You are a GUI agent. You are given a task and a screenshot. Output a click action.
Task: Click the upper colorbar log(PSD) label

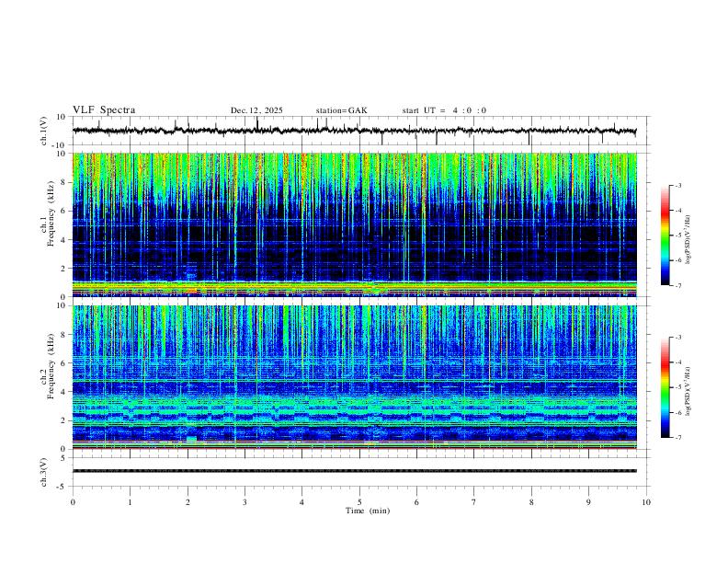tap(688, 240)
